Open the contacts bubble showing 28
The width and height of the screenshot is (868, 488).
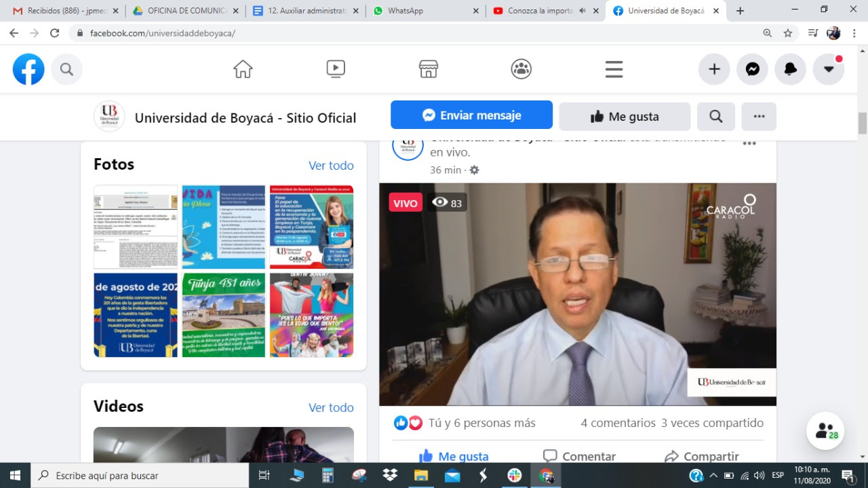pyautogui.click(x=825, y=431)
